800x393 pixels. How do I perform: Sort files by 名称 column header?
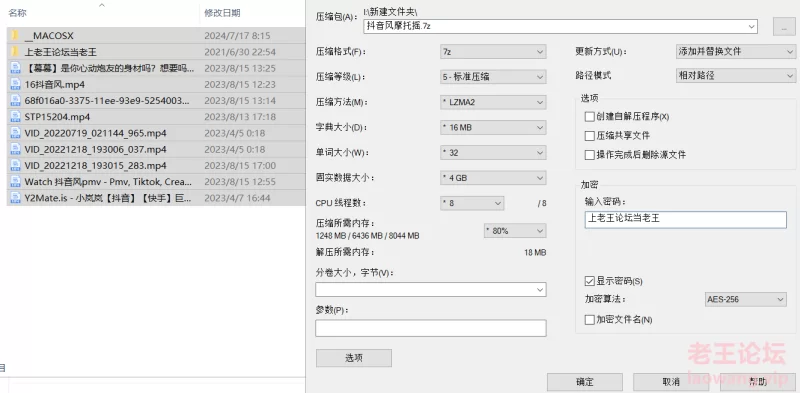17,13
